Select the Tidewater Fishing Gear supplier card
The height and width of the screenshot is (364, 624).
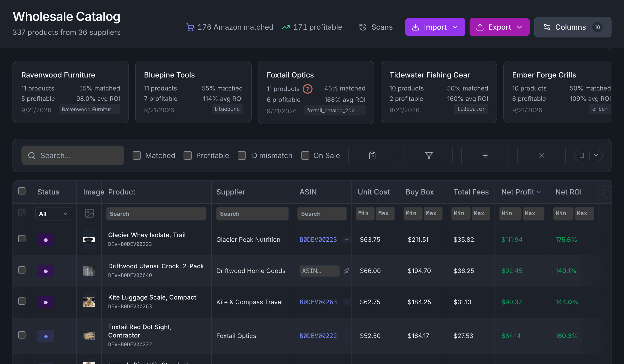[x=439, y=92]
